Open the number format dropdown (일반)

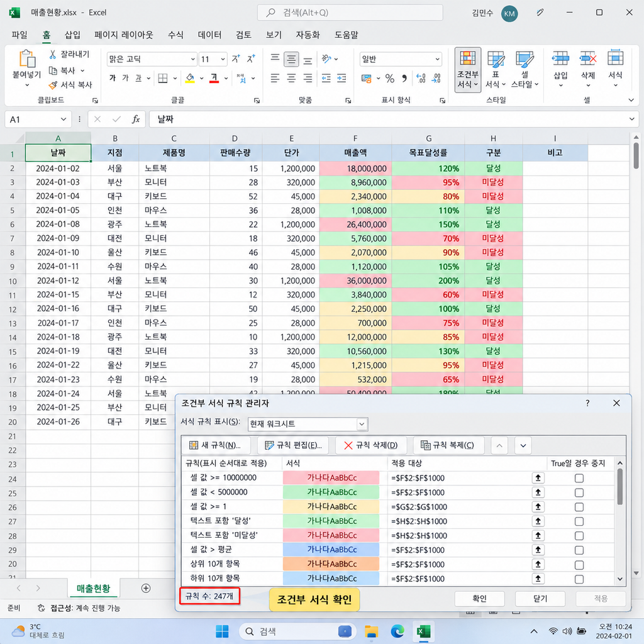[437, 59]
